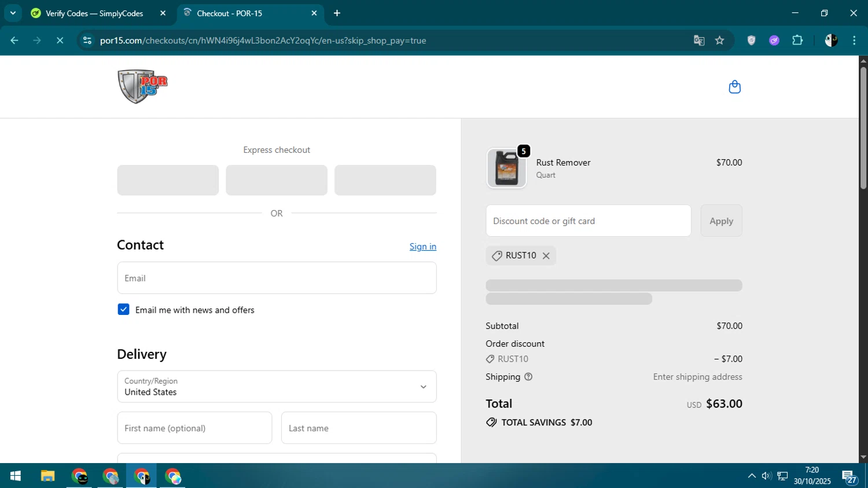The height and width of the screenshot is (488, 868).
Task: Open File Explorer from the taskbar
Action: coord(47,476)
